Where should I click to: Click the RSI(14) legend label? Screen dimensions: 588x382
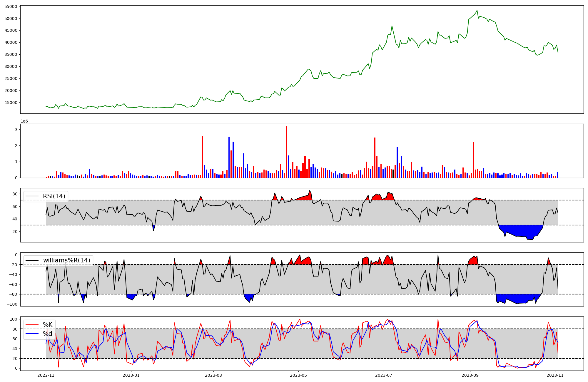(x=54, y=196)
